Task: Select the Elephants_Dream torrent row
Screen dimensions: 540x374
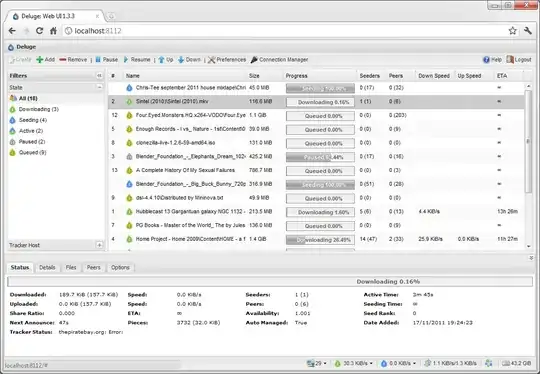Action: 316,157
